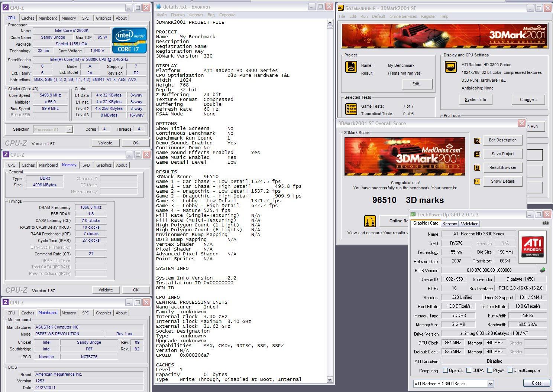The height and width of the screenshot is (392, 553).
Task: Open the Register menu in 3DMark
Action: (x=428, y=16)
